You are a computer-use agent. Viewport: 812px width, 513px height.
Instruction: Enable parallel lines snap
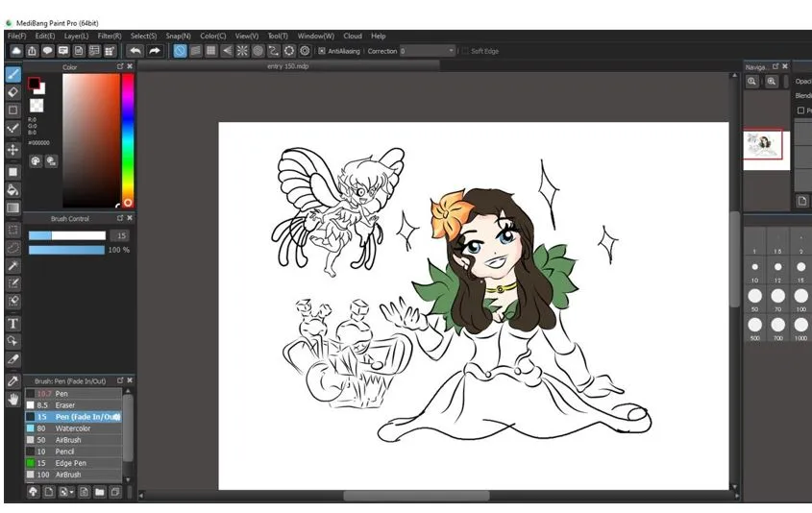[195, 51]
